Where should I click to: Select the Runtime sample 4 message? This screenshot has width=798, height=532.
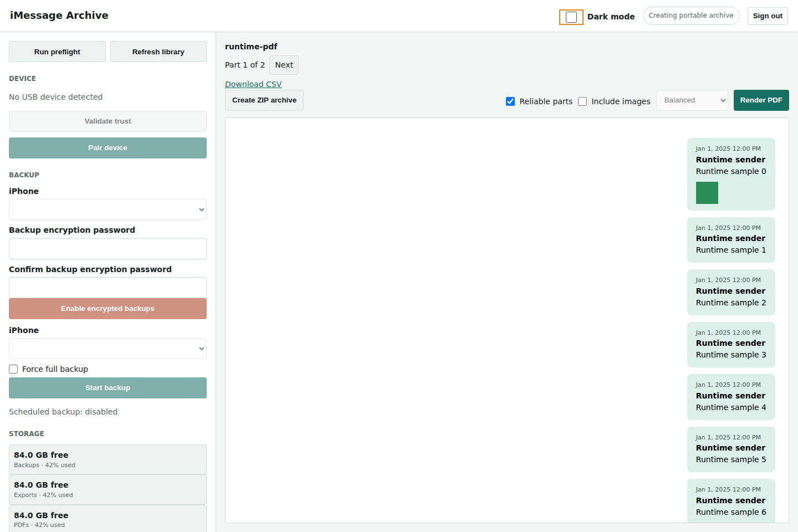click(731, 397)
